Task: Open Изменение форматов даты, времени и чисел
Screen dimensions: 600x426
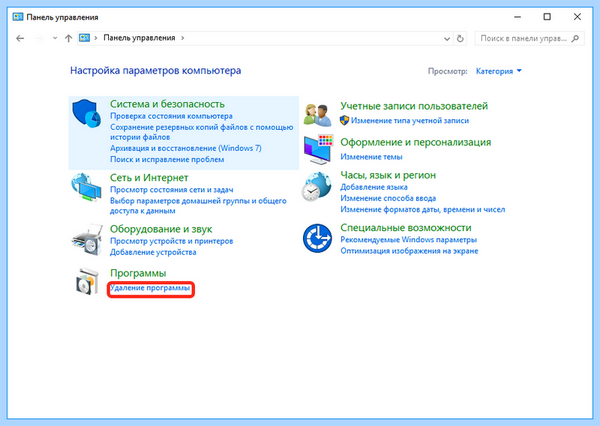Action: pos(422,209)
